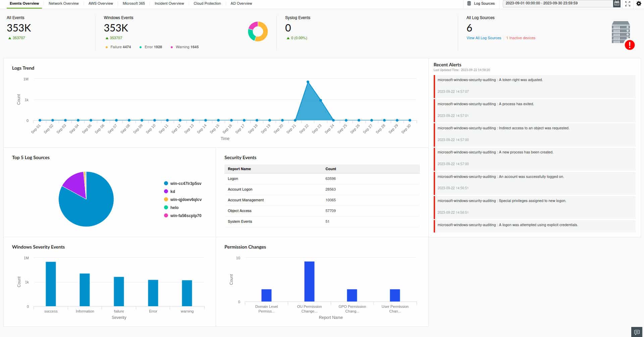Click the red exclamation alert badge
Screen dimensions: 644x337
pos(630,45)
